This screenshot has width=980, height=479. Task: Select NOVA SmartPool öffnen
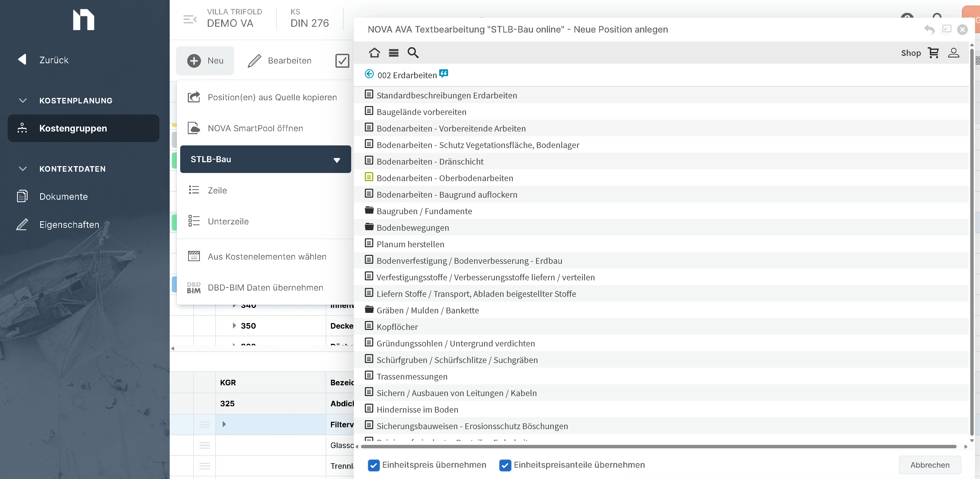tap(266, 128)
